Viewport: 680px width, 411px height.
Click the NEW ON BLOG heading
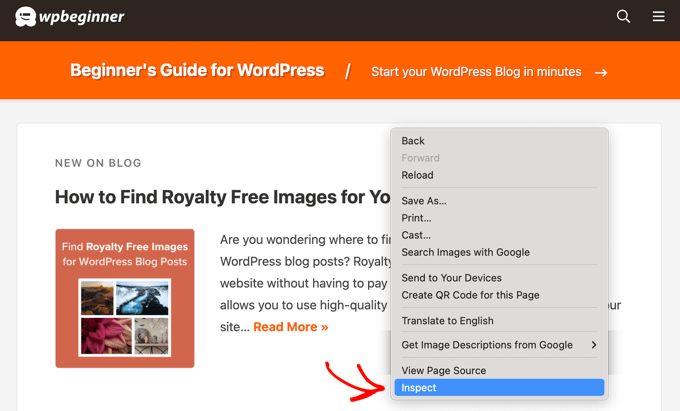click(98, 163)
